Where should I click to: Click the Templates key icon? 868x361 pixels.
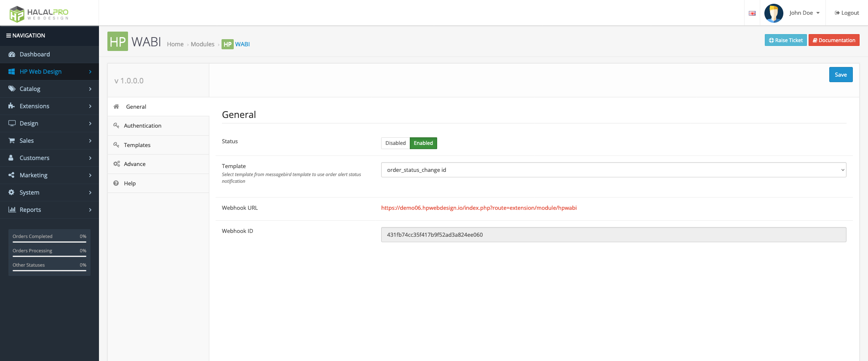(x=116, y=145)
